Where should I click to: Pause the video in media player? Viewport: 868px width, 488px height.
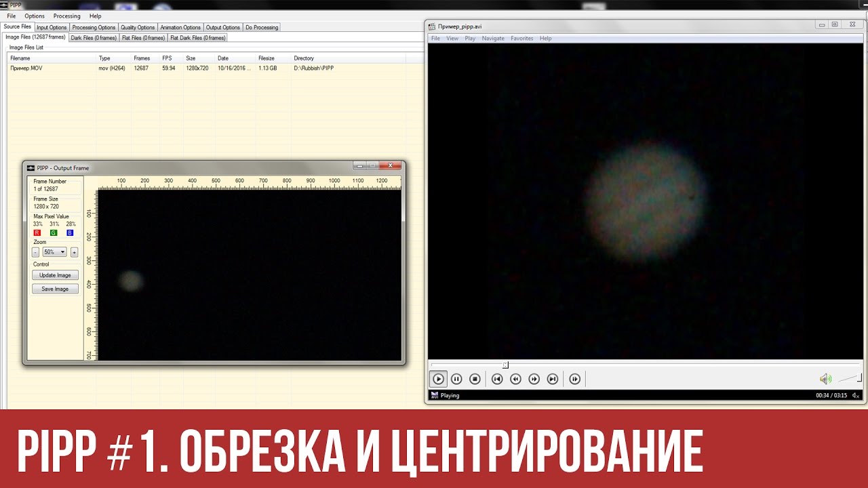[x=456, y=379]
